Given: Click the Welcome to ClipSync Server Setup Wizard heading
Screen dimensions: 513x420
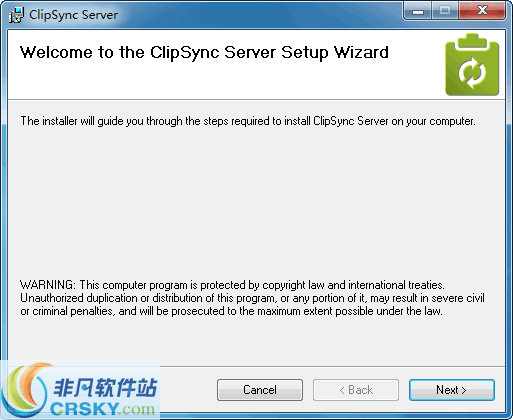Looking at the screenshot, I should click(x=204, y=53).
